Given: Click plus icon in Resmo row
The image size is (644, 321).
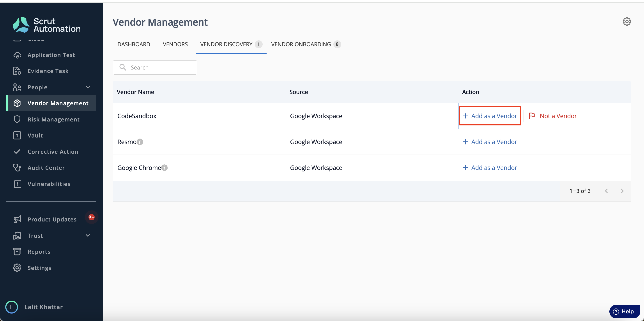Looking at the screenshot, I should [x=465, y=142].
